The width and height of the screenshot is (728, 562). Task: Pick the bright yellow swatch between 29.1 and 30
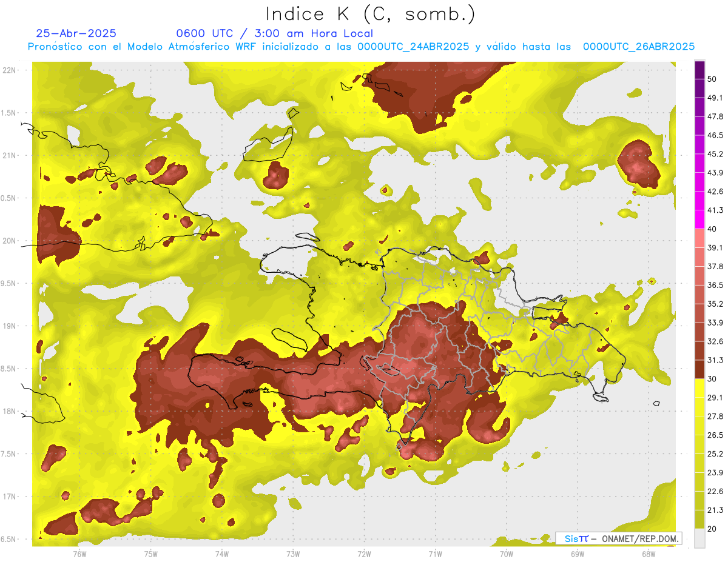tap(699, 388)
